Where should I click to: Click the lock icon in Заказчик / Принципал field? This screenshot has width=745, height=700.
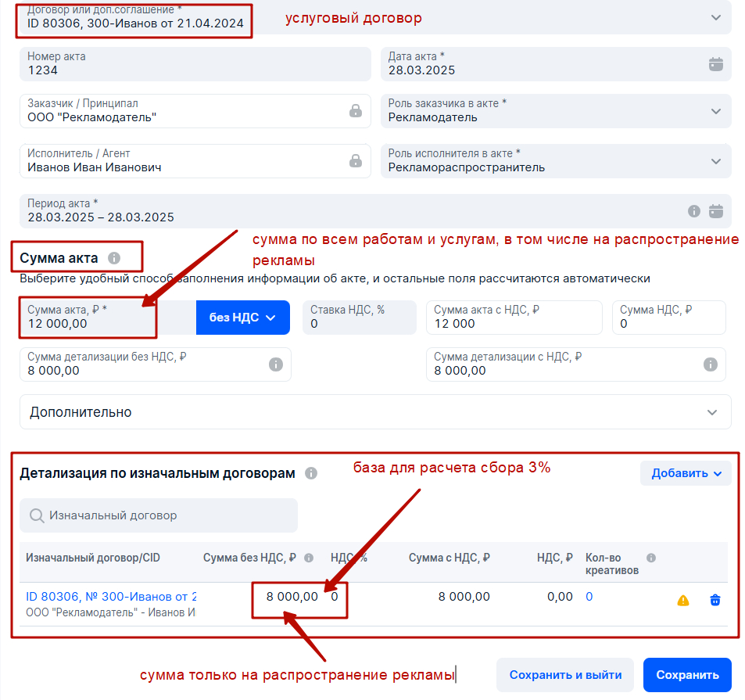[x=356, y=111]
